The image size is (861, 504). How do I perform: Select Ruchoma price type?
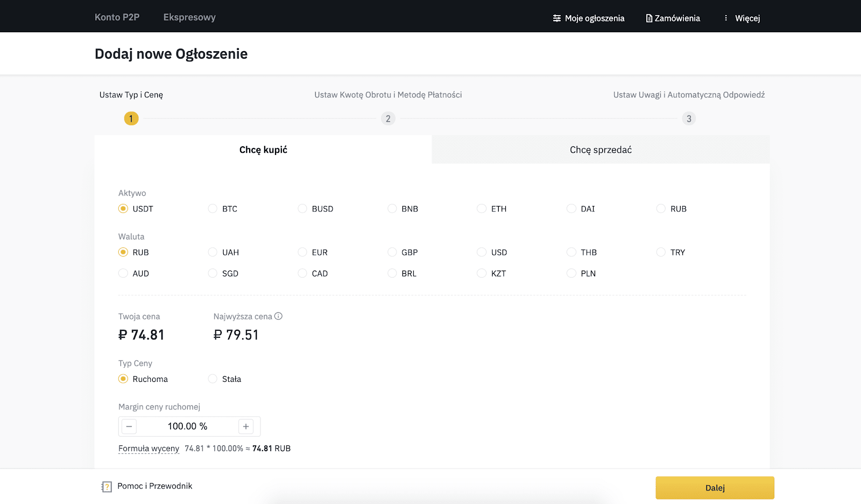coord(123,379)
